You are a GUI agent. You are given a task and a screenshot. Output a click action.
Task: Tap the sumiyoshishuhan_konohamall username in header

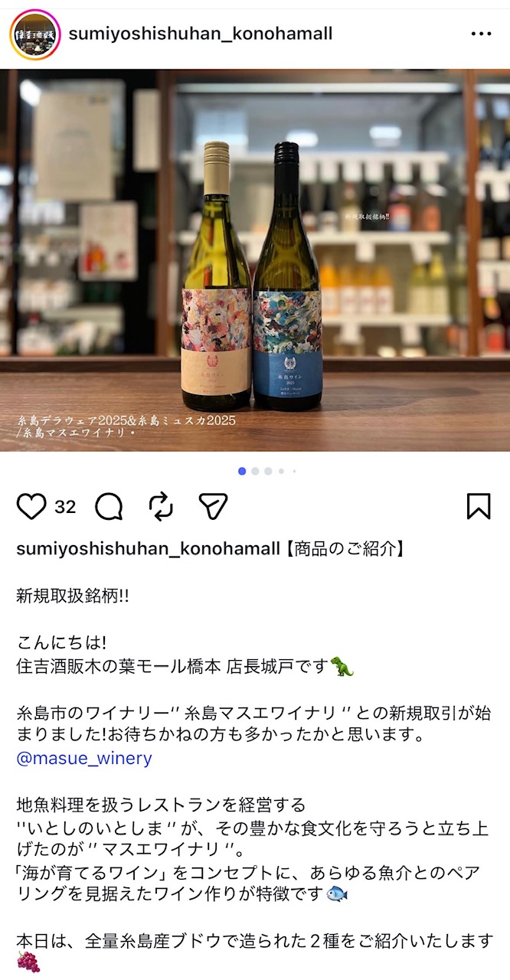point(201,34)
